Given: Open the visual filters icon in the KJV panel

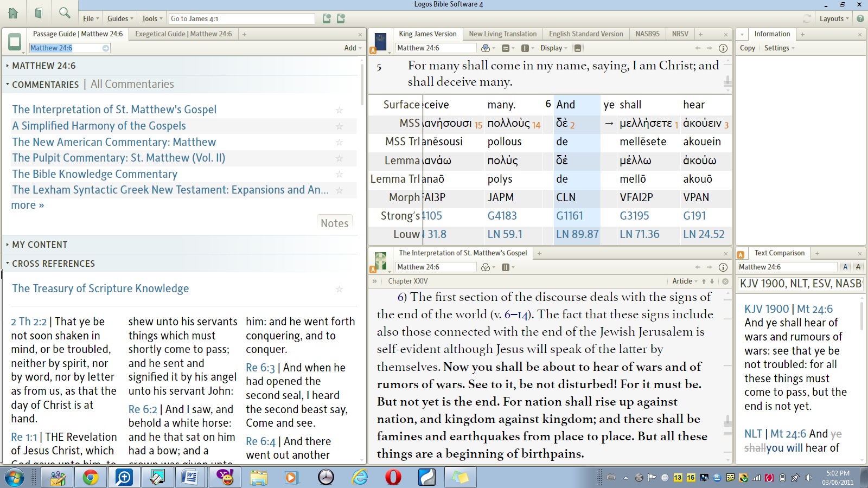Looking at the screenshot, I should click(x=486, y=48).
